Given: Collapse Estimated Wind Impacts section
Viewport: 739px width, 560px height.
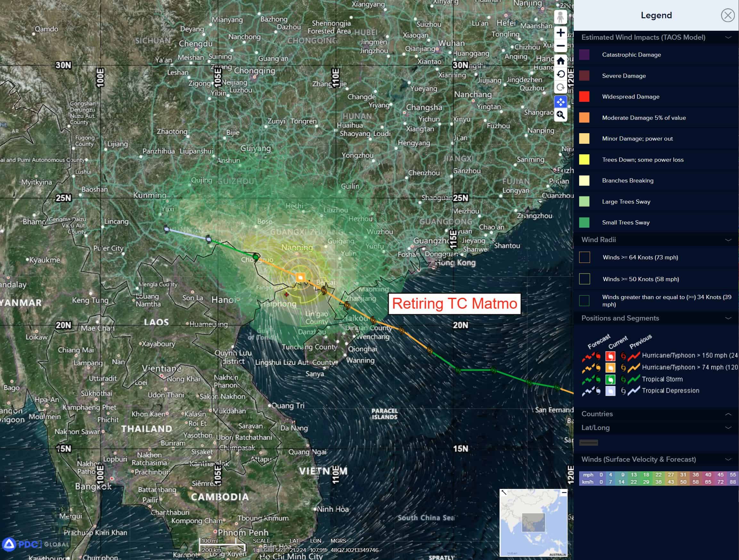Looking at the screenshot, I should [x=728, y=37].
